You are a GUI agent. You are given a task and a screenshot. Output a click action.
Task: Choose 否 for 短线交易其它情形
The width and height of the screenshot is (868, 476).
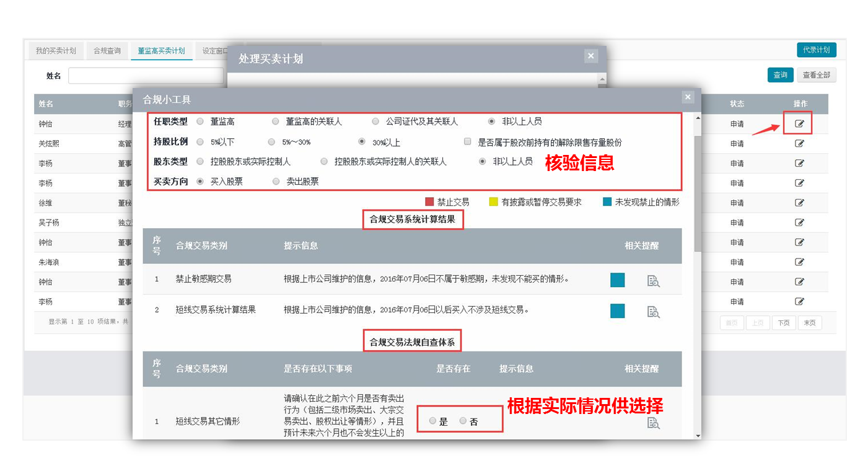tap(463, 421)
